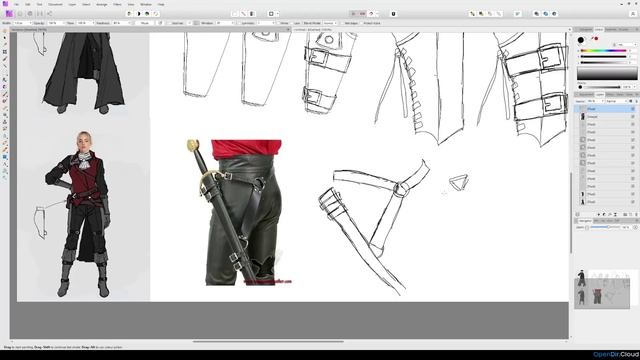This screenshot has height=360, width=640.
Task: Select the Move tool
Action: click(x=5, y=38)
